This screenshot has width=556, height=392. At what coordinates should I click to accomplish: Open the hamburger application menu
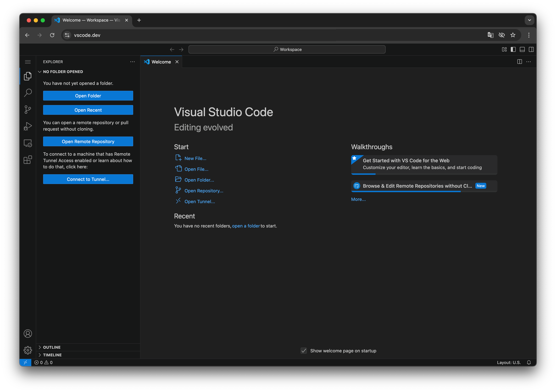click(x=28, y=62)
